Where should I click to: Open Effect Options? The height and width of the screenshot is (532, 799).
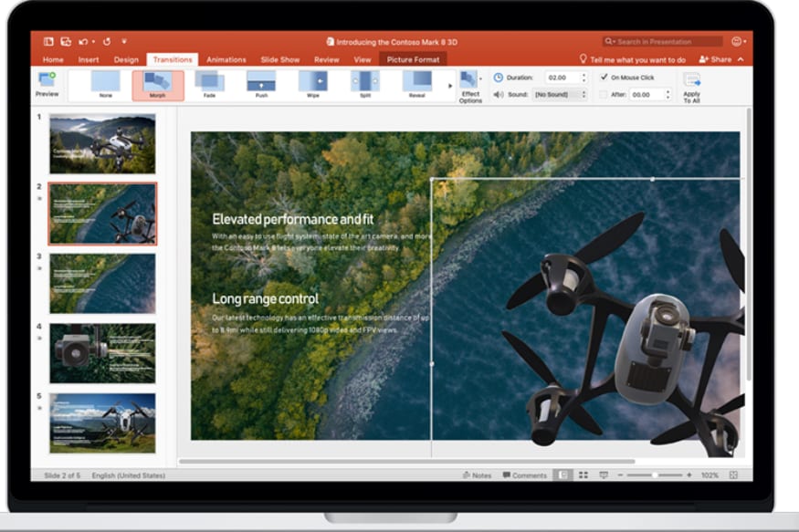(x=470, y=87)
